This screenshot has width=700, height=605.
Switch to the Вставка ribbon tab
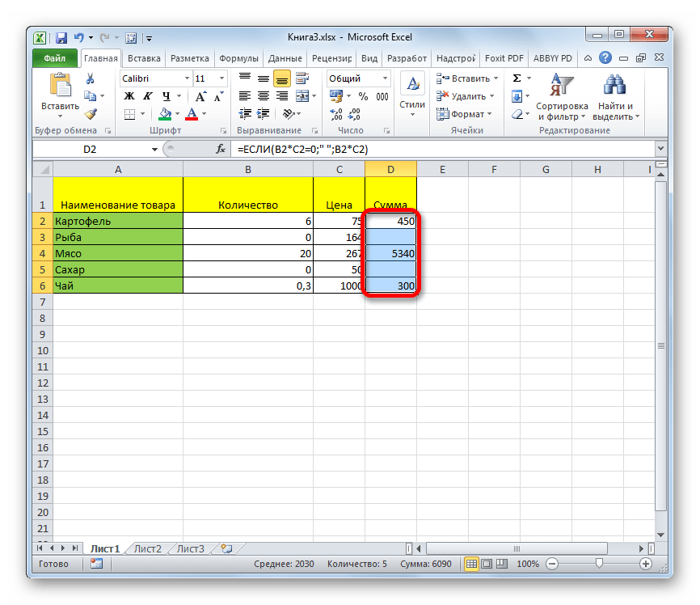[144, 58]
